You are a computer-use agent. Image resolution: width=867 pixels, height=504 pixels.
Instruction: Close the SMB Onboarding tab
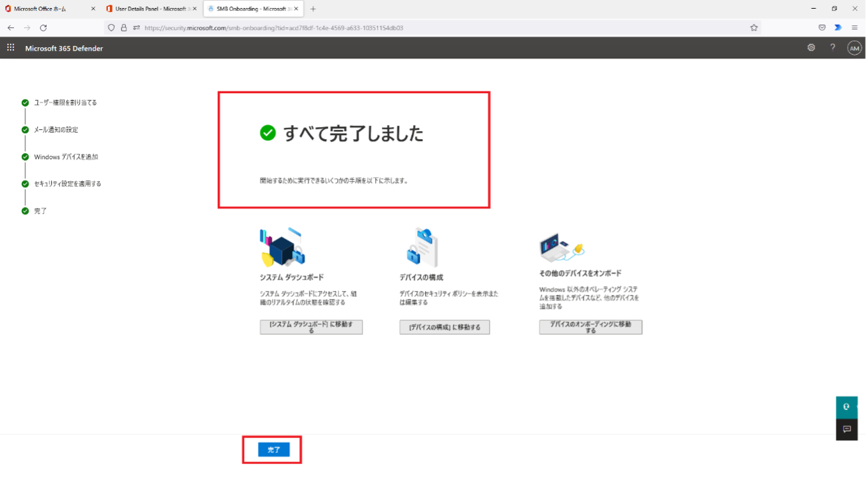[296, 9]
